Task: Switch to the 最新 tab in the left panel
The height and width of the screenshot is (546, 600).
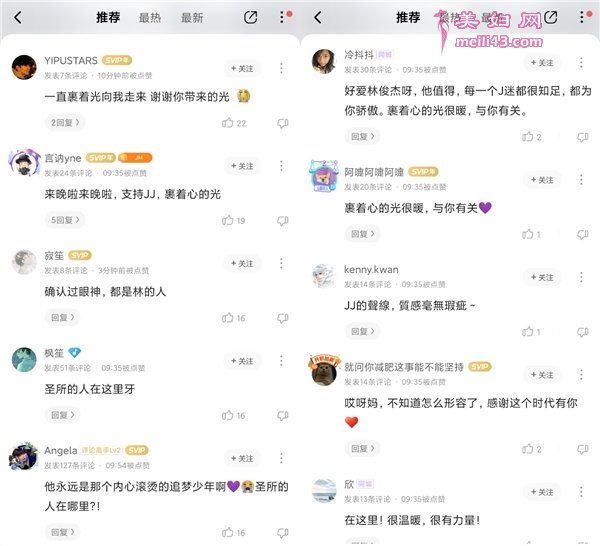Action: tap(192, 18)
